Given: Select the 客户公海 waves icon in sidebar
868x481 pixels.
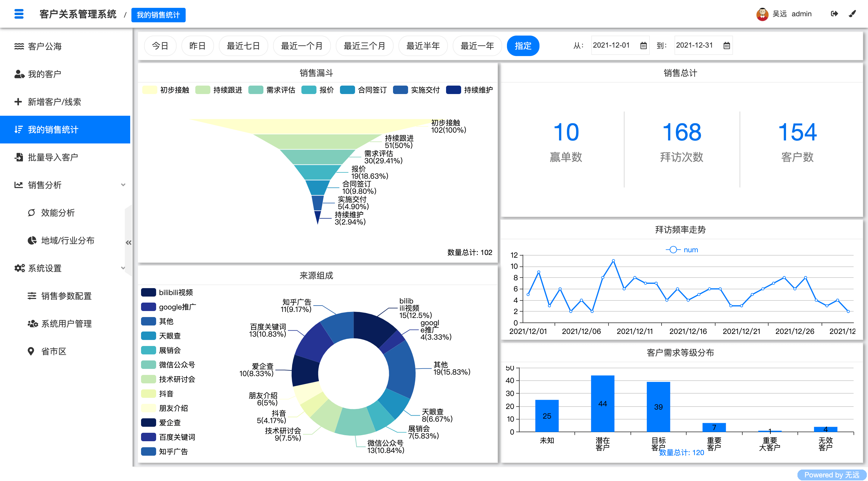Looking at the screenshot, I should point(19,46).
